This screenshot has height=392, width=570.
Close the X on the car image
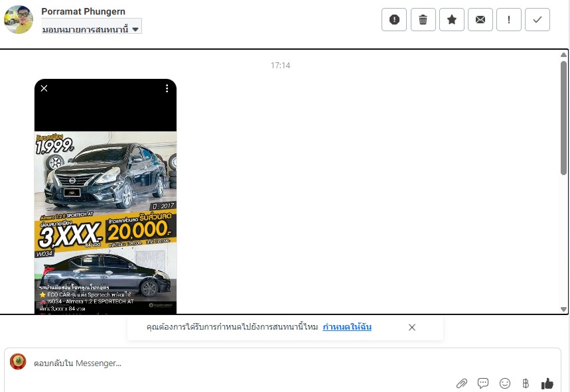[44, 88]
